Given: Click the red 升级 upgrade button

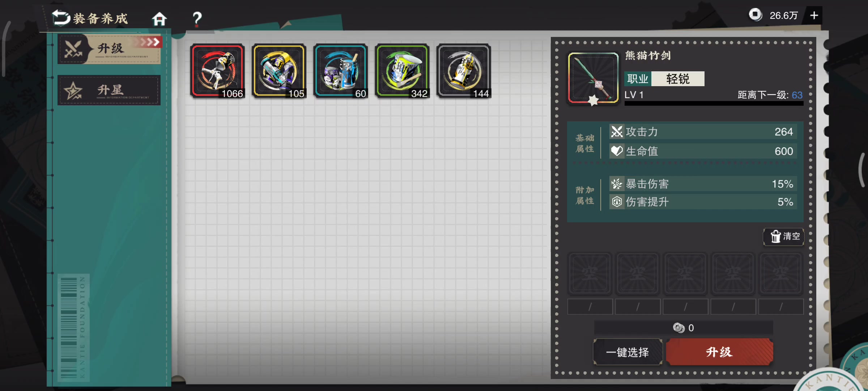Looking at the screenshot, I should (x=719, y=352).
